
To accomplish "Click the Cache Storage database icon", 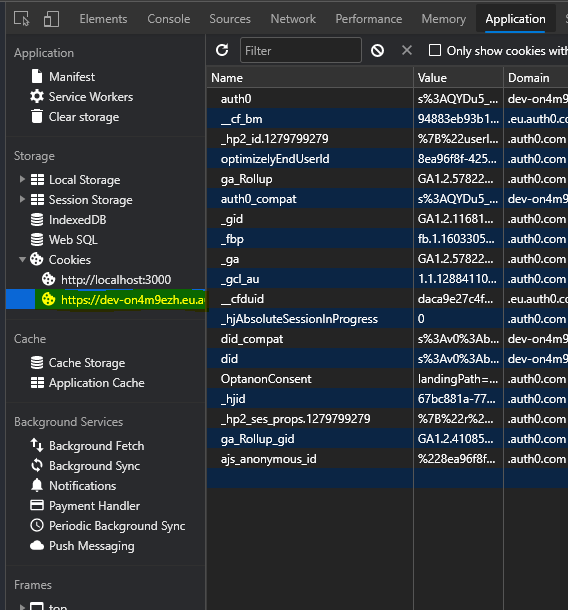I will [37, 363].
